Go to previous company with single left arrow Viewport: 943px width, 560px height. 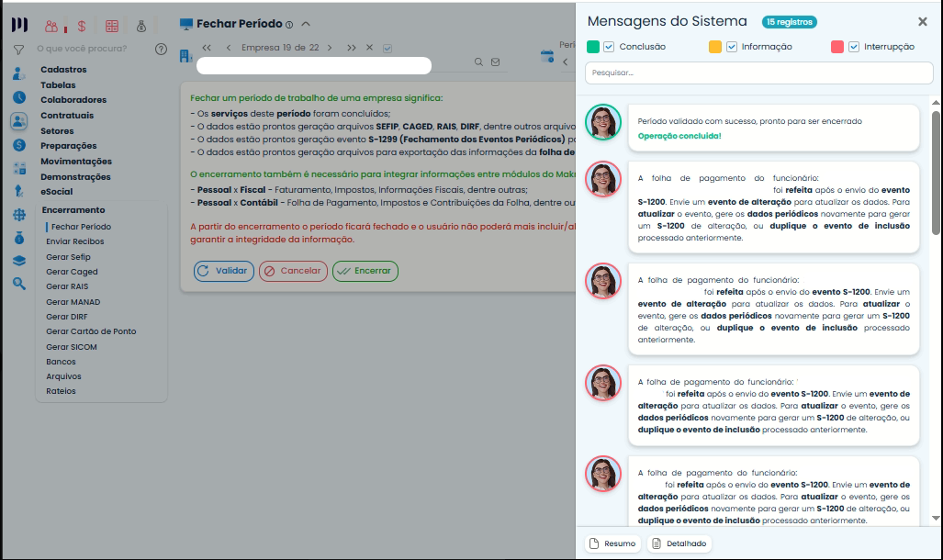pyautogui.click(x=229, y=48)
